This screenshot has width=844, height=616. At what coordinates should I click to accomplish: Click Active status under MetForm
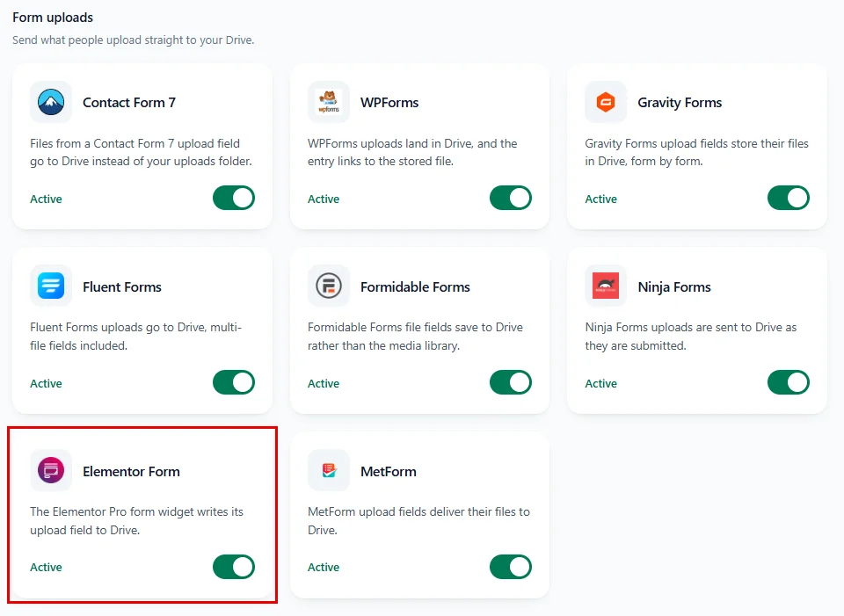click(x=324, y=568)
